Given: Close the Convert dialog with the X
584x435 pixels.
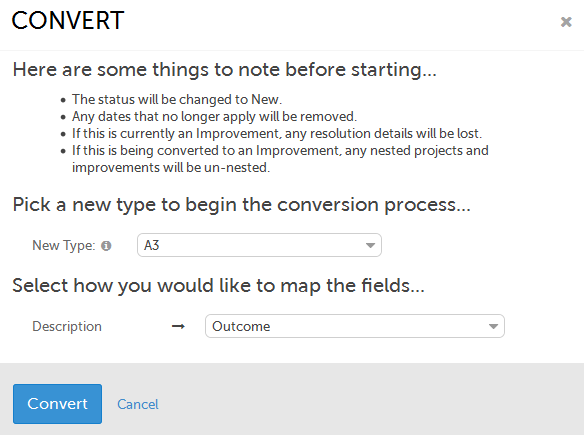Looking at the screenshot, I should (x=566, y=22).
